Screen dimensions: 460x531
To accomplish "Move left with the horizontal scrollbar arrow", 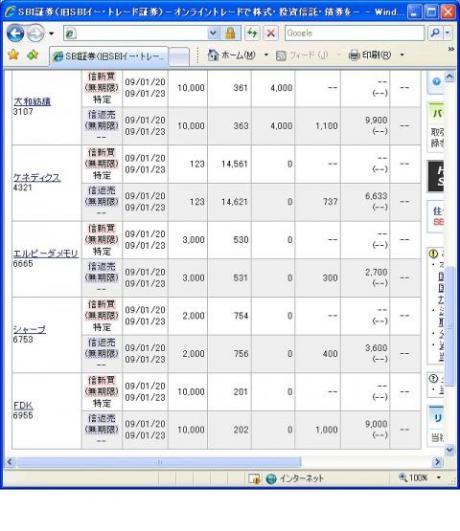I will (10, 462).
